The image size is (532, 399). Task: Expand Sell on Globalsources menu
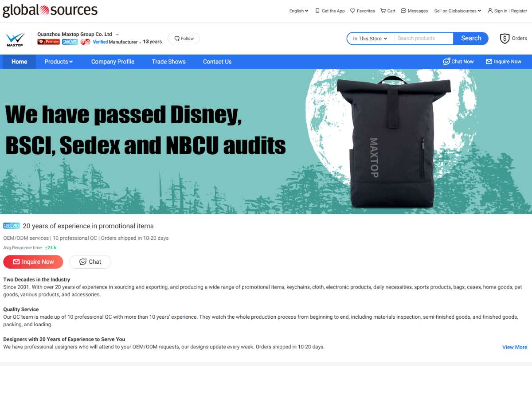coord(458,11)
